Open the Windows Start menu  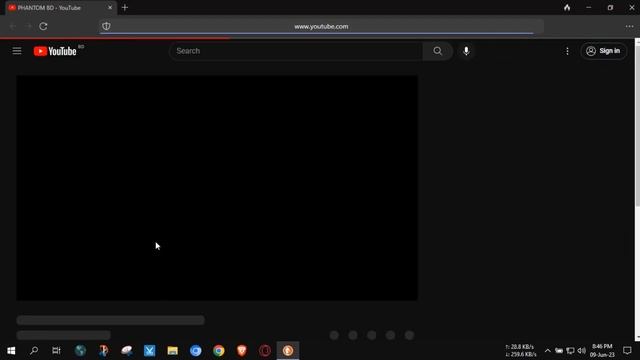tap(11, 351)
